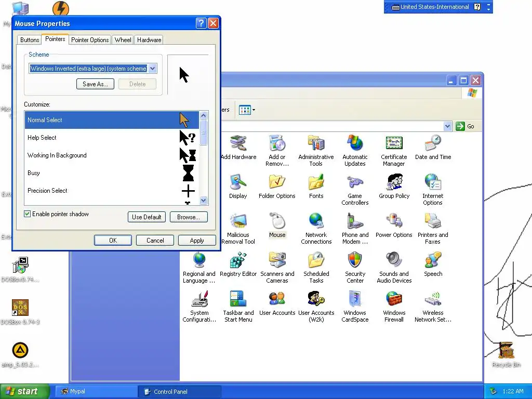Open System Configuration icon
This screenshot has width=532, height=399.
[199, 299]
